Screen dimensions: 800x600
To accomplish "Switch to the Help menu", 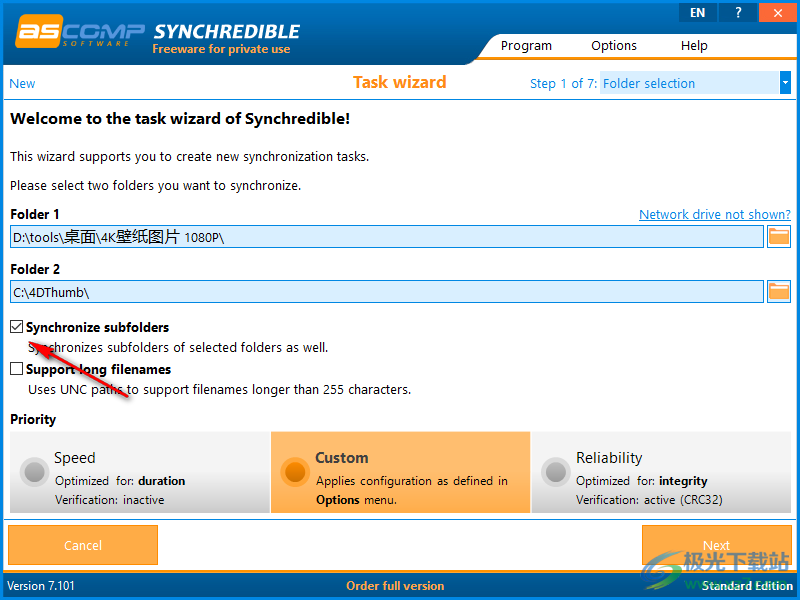I will tap(694, 45).
